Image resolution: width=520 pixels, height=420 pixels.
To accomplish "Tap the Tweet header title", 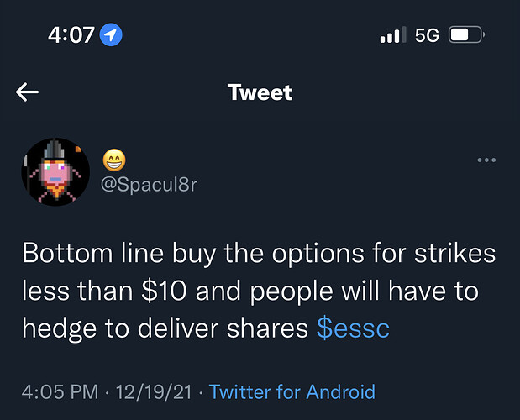I will point(260,92).
